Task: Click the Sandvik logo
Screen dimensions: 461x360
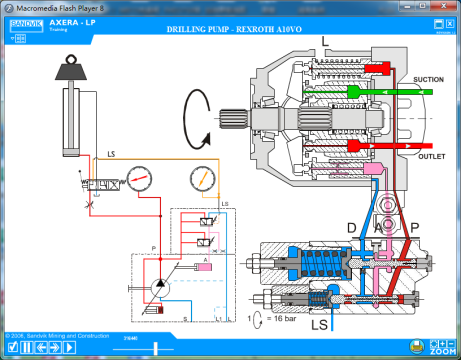Action: (x=26, y=25)
